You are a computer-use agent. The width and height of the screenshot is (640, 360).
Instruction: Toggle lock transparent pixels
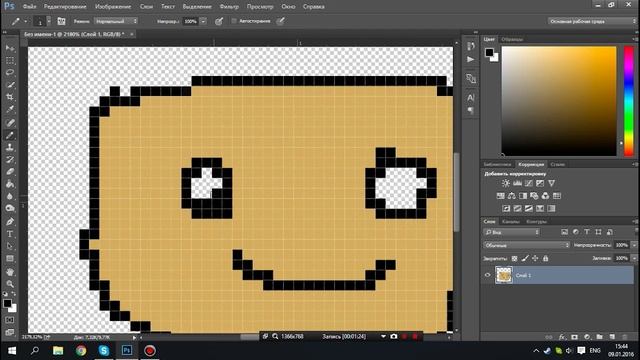[514, 258]
